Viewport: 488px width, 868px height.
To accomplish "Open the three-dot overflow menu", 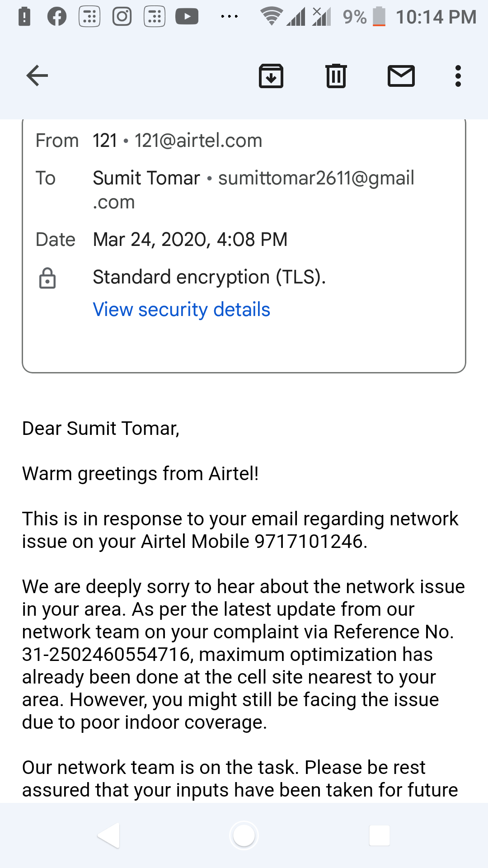I will 458,75.
